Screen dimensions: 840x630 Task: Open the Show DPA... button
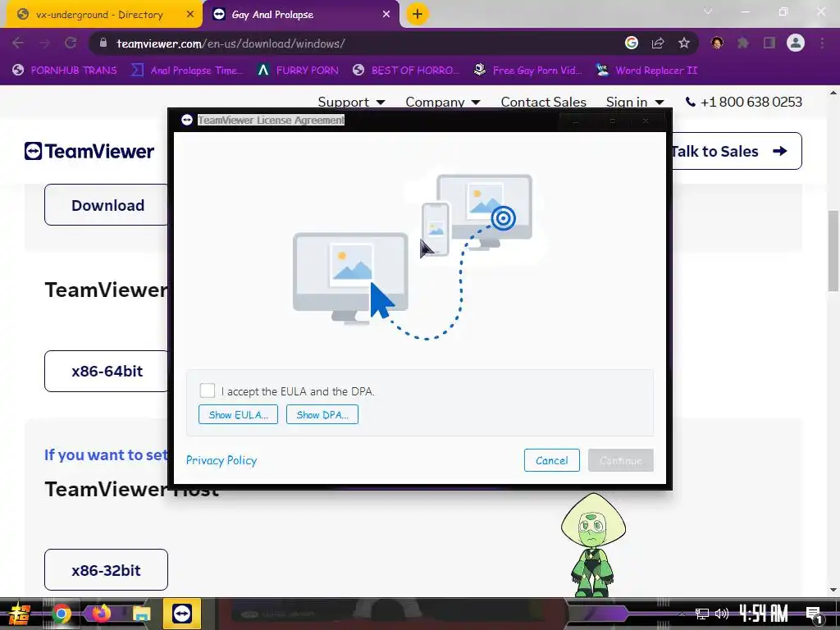[322, 414]
